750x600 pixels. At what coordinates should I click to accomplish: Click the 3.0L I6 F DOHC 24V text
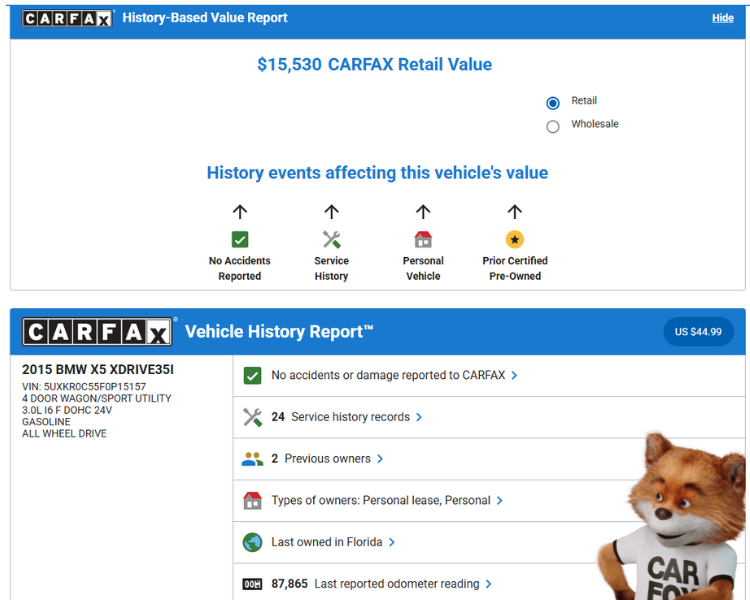tap(67, 410)
